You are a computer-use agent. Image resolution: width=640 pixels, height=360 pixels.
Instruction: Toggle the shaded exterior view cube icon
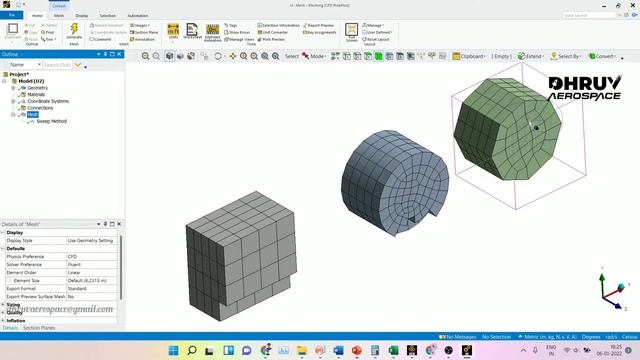click(169, 56)
